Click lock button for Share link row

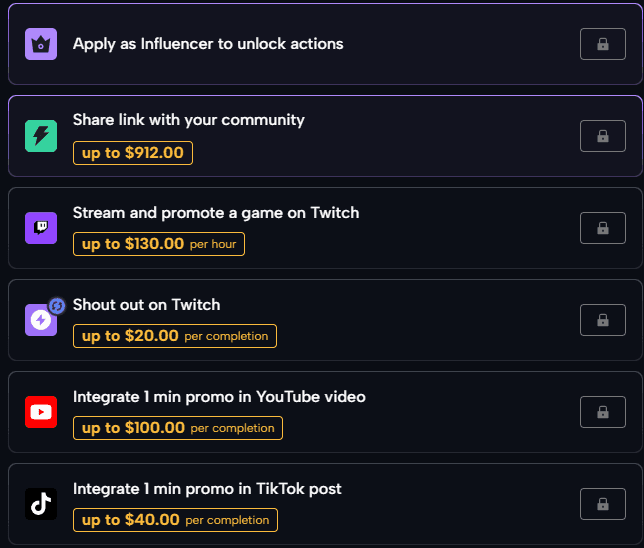603,136
